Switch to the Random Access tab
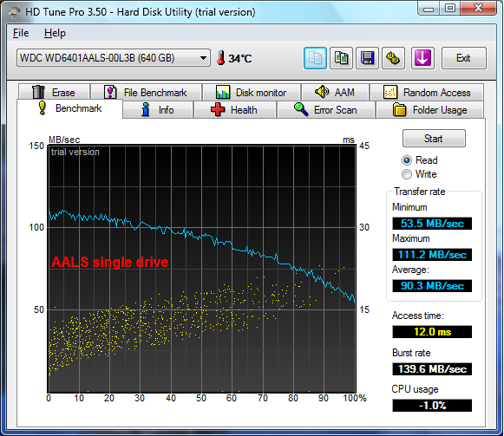Image resolution: width=504 pixels, height=436 pixels. pos(427,92)
